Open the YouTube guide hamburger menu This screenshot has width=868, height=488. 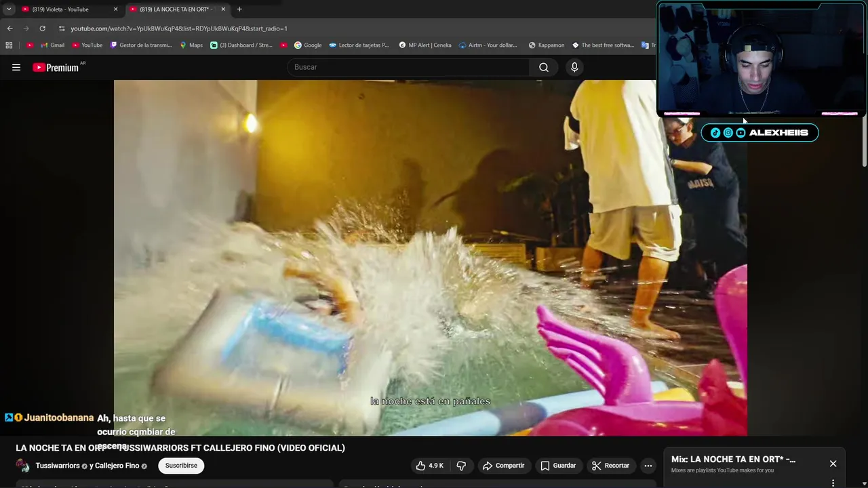[16, 67]
